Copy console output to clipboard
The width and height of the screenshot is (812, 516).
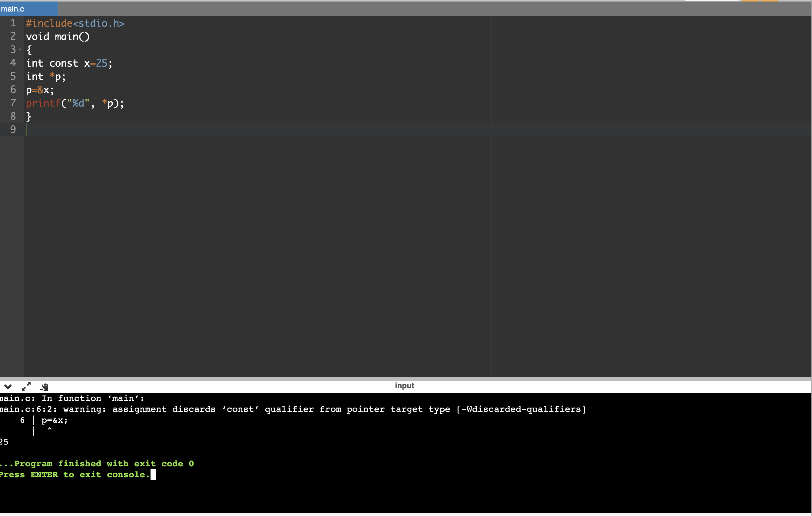pyautogui.click(x=45, y=387)
